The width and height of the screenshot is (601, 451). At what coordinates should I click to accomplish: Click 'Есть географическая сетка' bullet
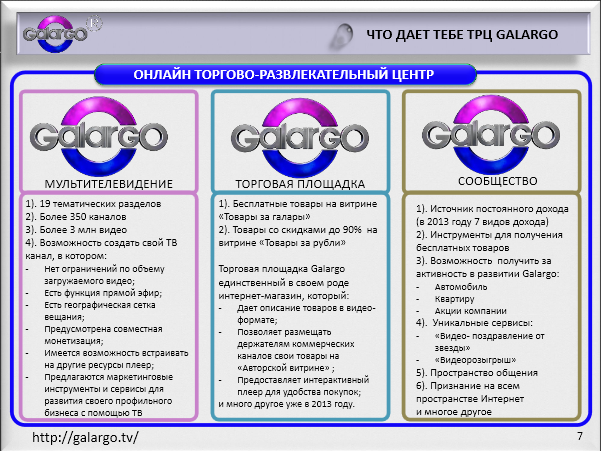pyautogui.click(x=100, y=305)
